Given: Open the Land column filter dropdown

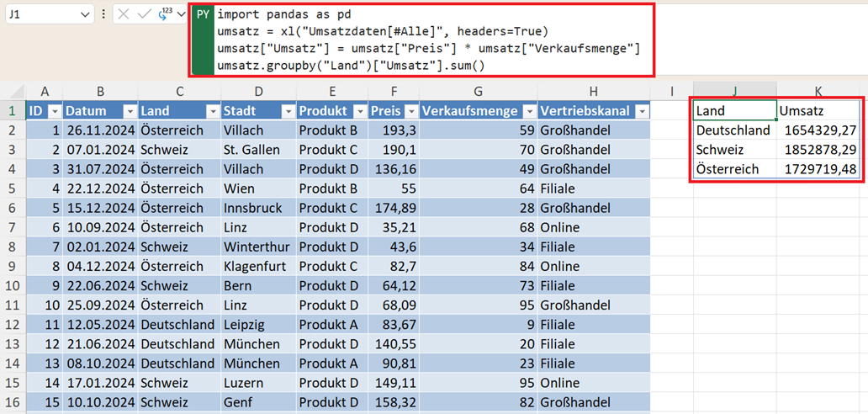Looking at the screenshot, I should point(211,111).
